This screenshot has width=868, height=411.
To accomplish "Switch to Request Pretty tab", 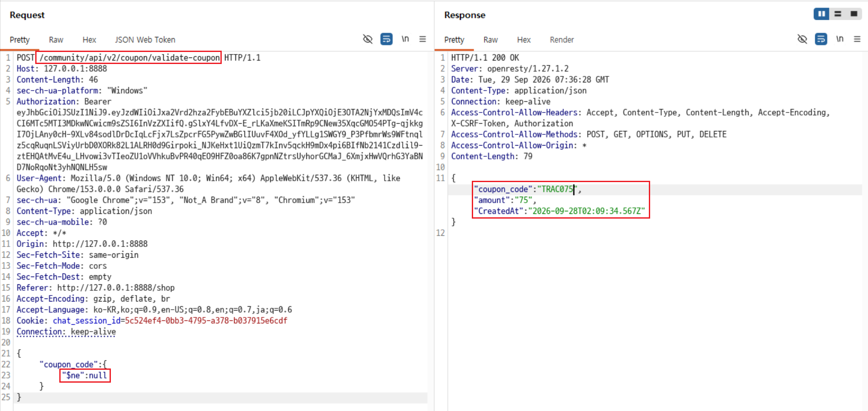I will (x=20, y=40).
